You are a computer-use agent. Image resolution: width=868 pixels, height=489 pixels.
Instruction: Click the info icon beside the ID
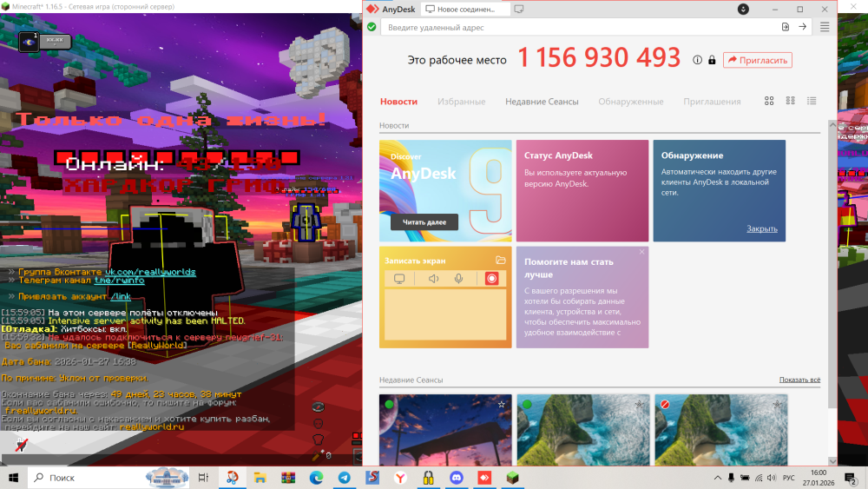(698, 60)
